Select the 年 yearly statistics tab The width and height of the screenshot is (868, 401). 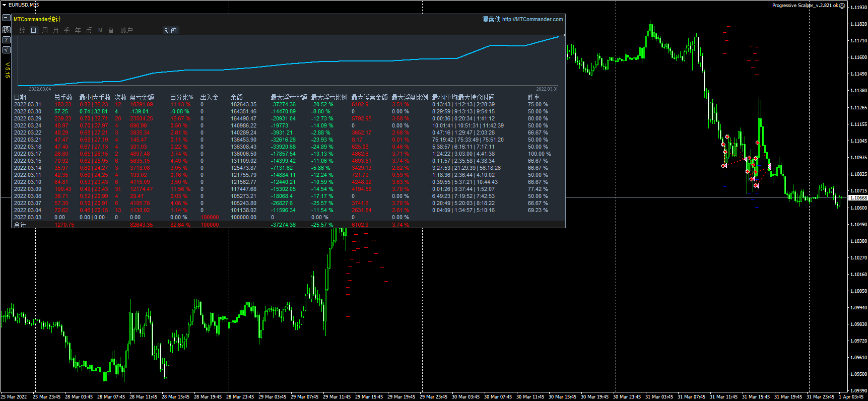[78, 31]
